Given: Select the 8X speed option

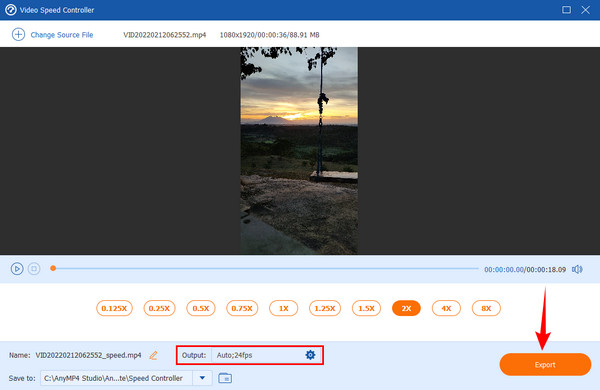Looking at the screenshot, I should coord(486,308).
